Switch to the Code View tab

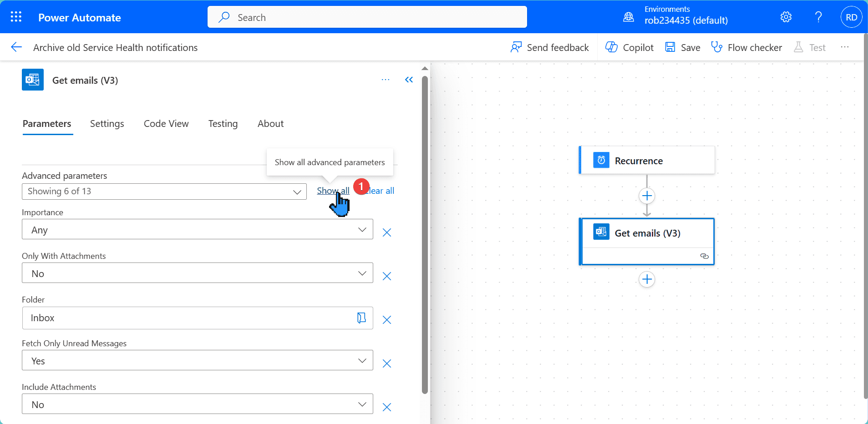[166, 124]
